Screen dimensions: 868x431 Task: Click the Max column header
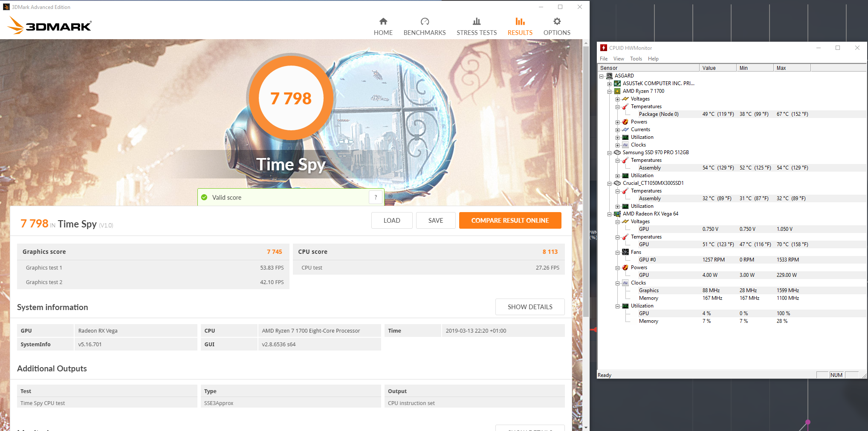click(x=792, y=68)
